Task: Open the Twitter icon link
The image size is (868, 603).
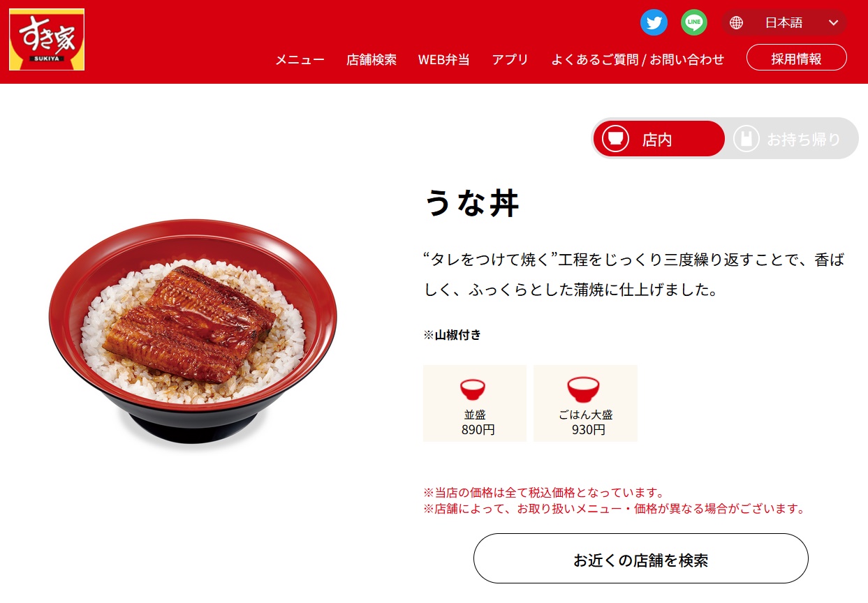Action: [654, 22]
